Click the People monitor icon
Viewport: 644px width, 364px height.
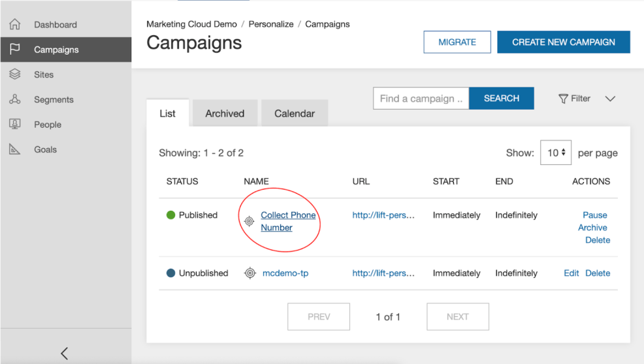click(14, 124)
